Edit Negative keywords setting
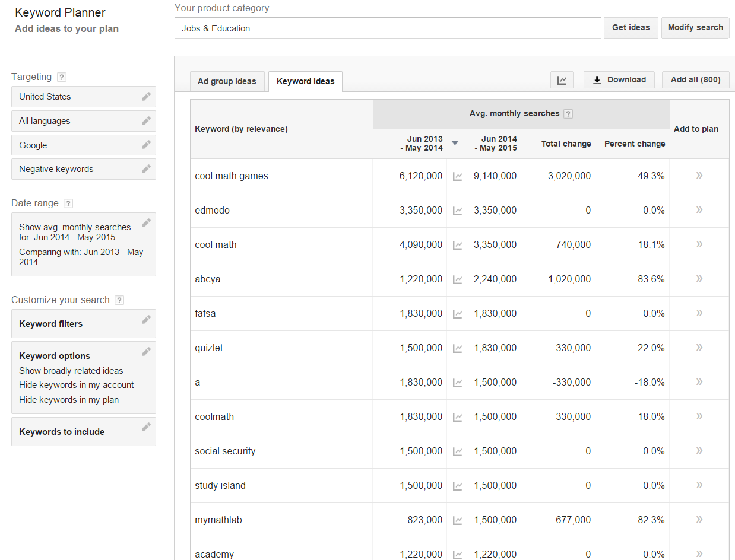Viewport: 735px width, 560px height. click(146, 169)
